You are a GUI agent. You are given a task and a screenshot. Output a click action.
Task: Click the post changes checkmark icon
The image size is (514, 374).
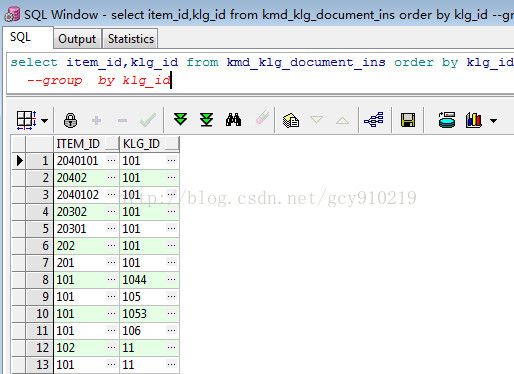tap(148, 120)
